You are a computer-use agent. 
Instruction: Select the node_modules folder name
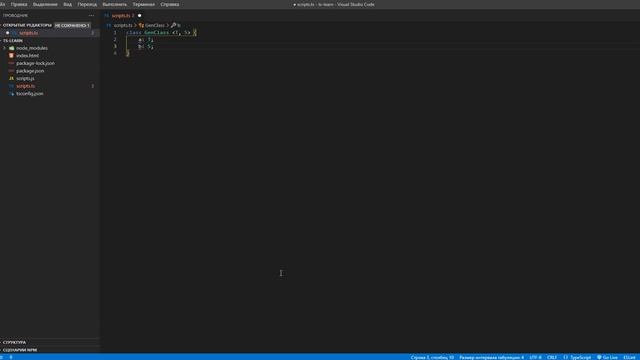32,48
